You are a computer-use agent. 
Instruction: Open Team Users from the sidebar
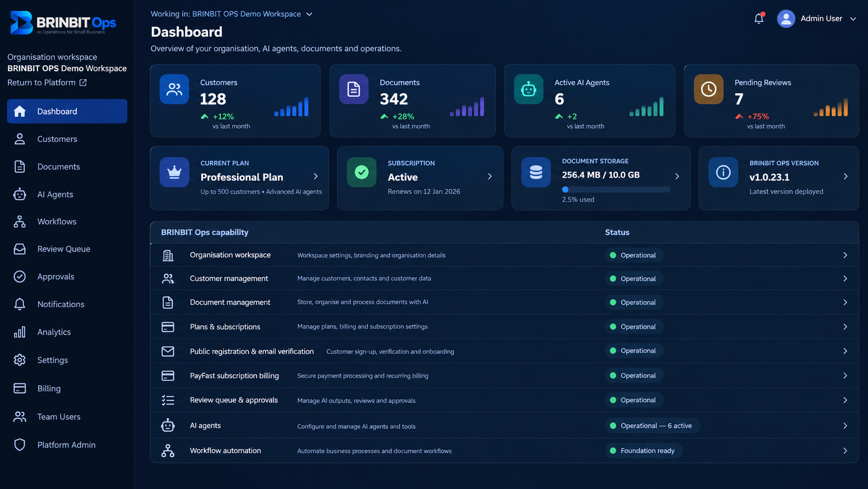point(67,417)
